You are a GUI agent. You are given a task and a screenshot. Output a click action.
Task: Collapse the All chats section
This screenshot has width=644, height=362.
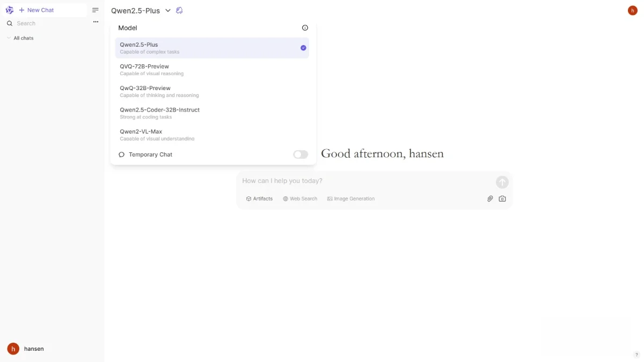point(8,38)
